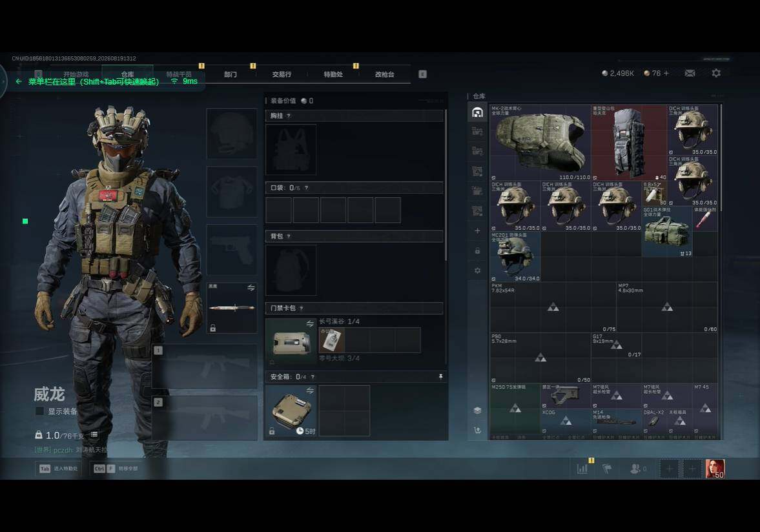Select the main stash page icon
760x532 pixels.
[x=477, y=112]
